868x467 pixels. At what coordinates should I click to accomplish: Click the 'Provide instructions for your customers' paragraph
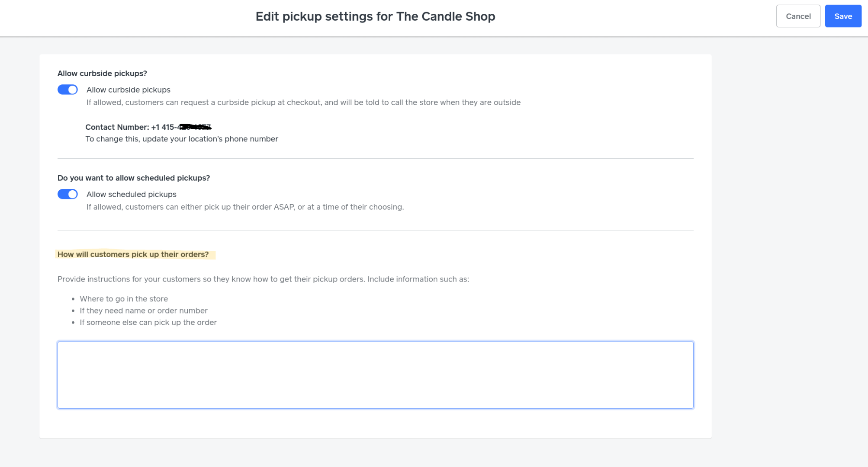click(x=263, y=279)
